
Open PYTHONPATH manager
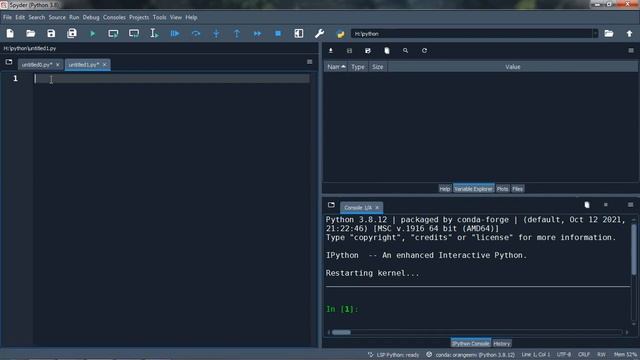(340, 34)
